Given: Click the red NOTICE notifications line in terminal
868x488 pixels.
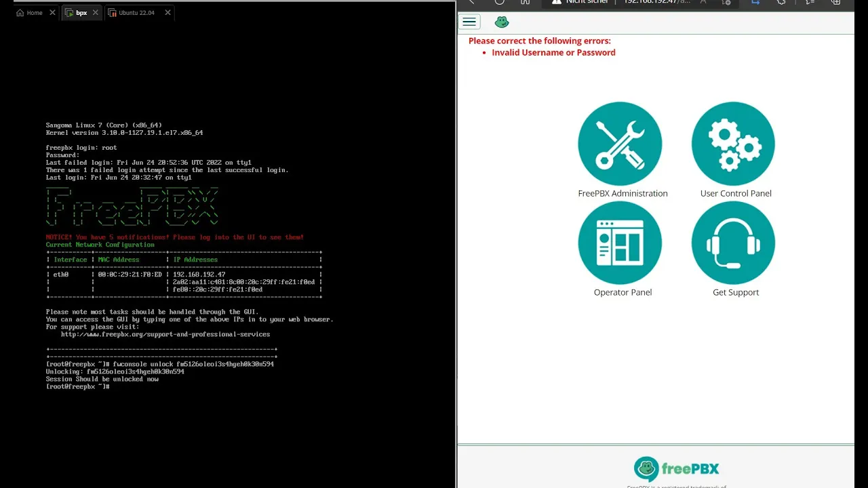Looking at the screenshot, I should 175,237.
